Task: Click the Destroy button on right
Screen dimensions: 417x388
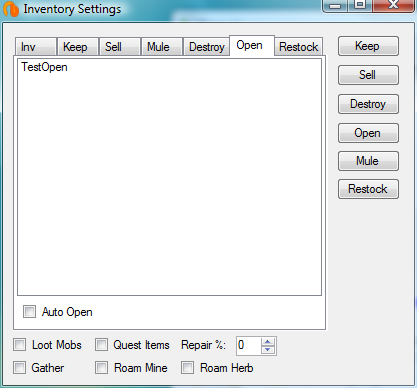Action: (x=368, y=104)
